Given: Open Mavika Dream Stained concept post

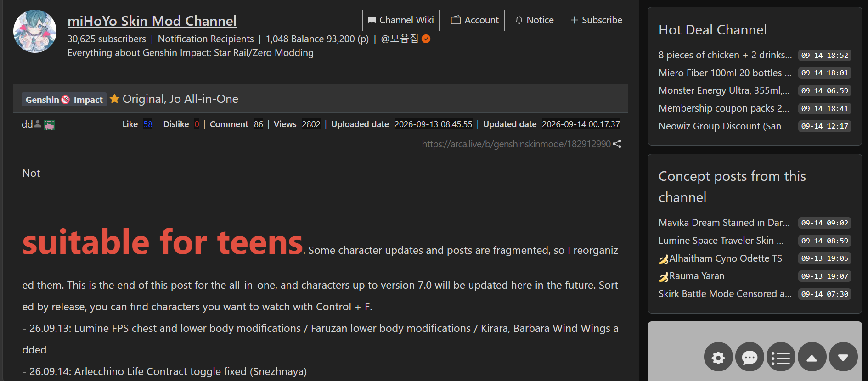Looking at the screenshot, I should 724,223.
